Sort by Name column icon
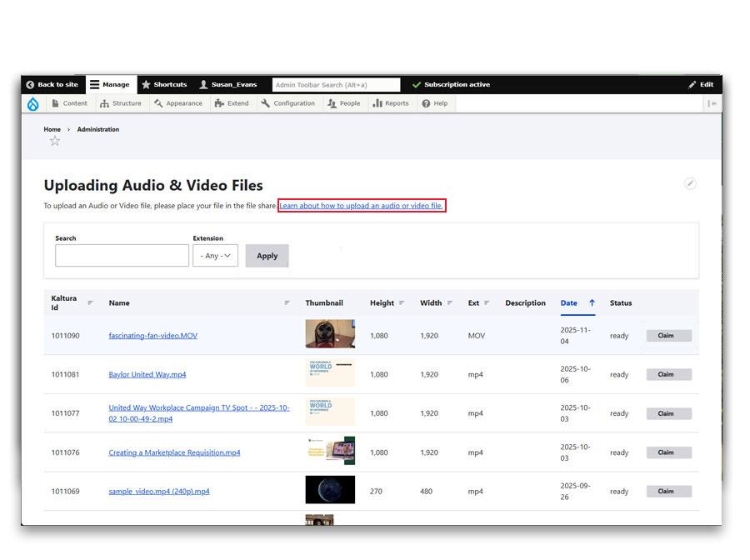Viewport: 750px width, 560px height. pyautogui.click(x=287, y=302)
